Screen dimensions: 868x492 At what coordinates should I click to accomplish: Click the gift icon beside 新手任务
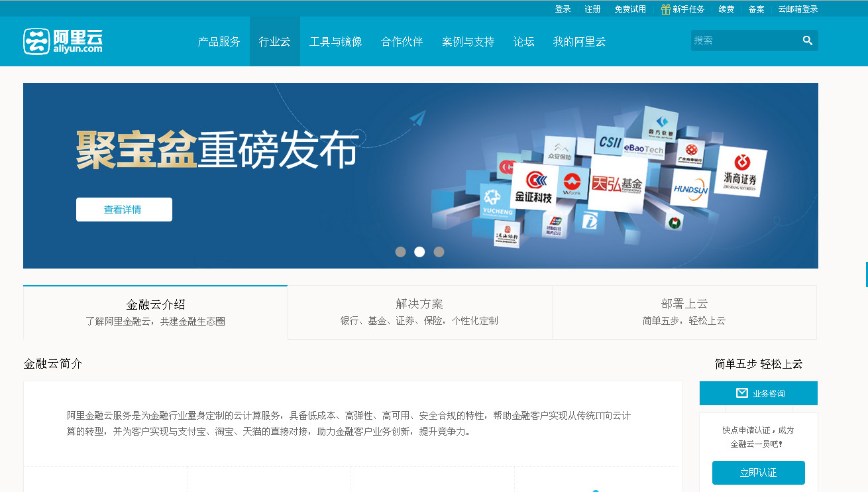coord(665,9)
